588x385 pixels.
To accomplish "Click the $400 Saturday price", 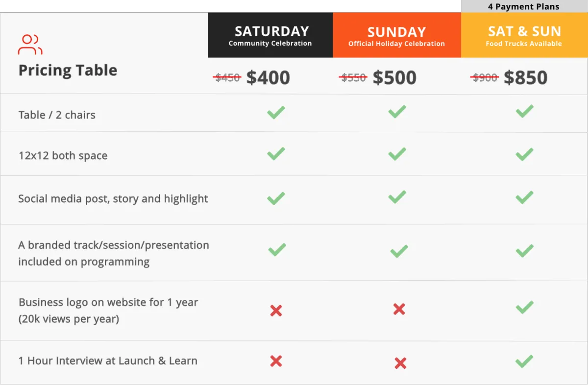I will 268,77.
